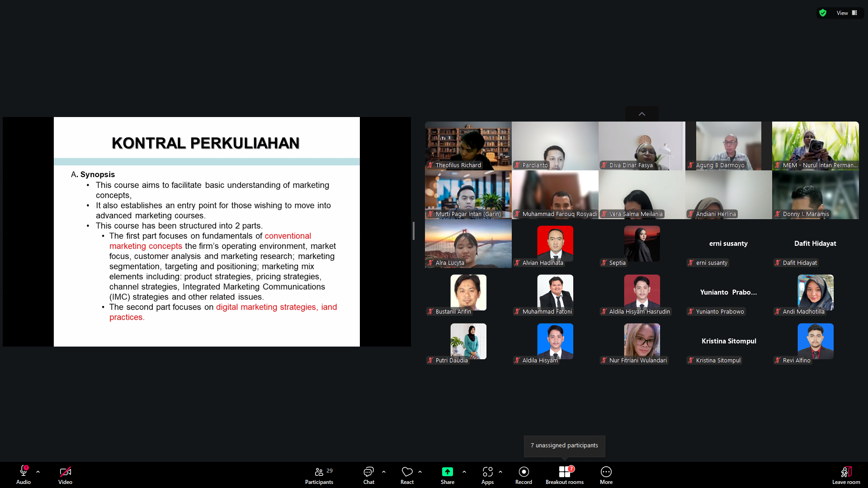Click muted mic icon beside Kristina Sitompul label
The width and height of the screenshot is (868, 488).
click(691, 360)
